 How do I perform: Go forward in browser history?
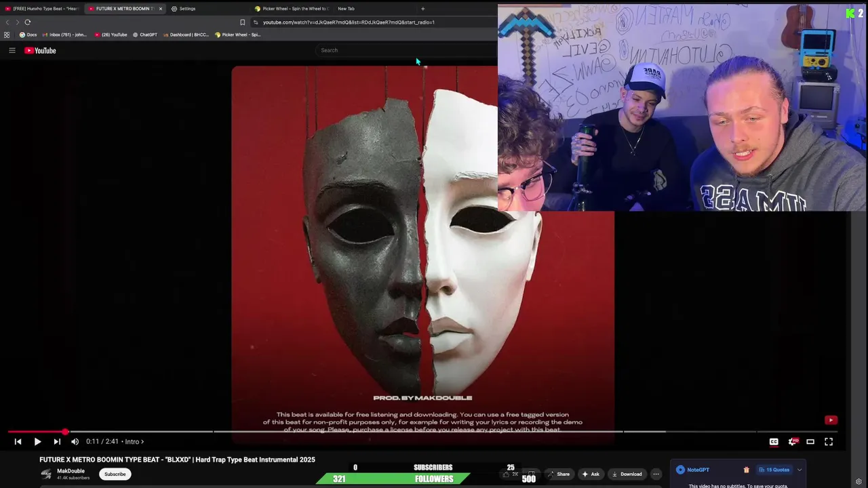(18, 22)
